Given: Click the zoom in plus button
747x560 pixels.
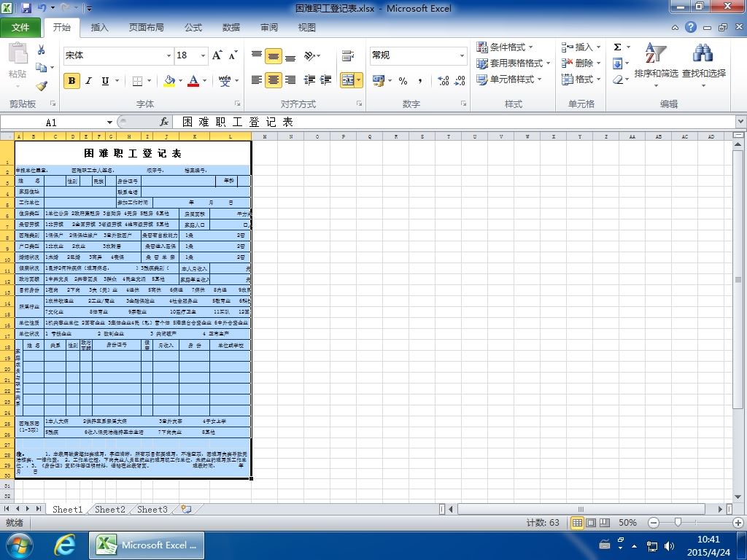Looking at the screenshot, I should pos(738,523).
